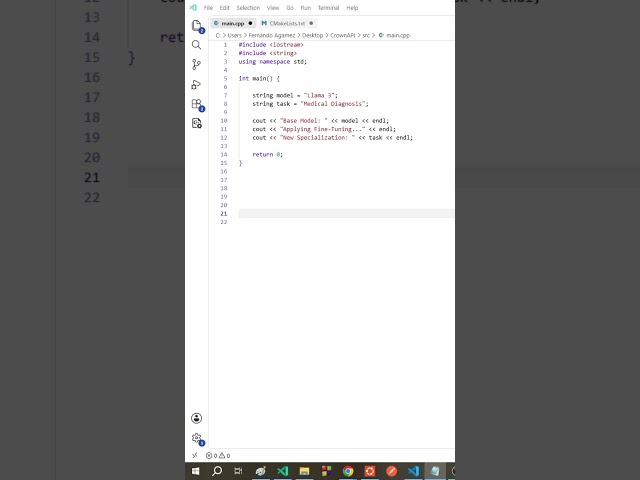Select CrownAPI in the breadcrumb path
640x480 pixels.
(342, 36)
